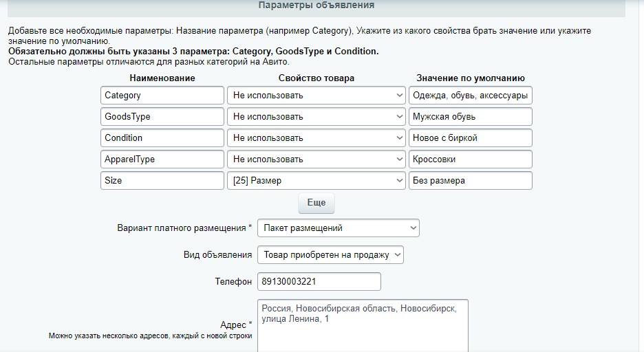Select the GoodsType name field
This screenshot has height=352, width=644.
click(x=162, y=117)
